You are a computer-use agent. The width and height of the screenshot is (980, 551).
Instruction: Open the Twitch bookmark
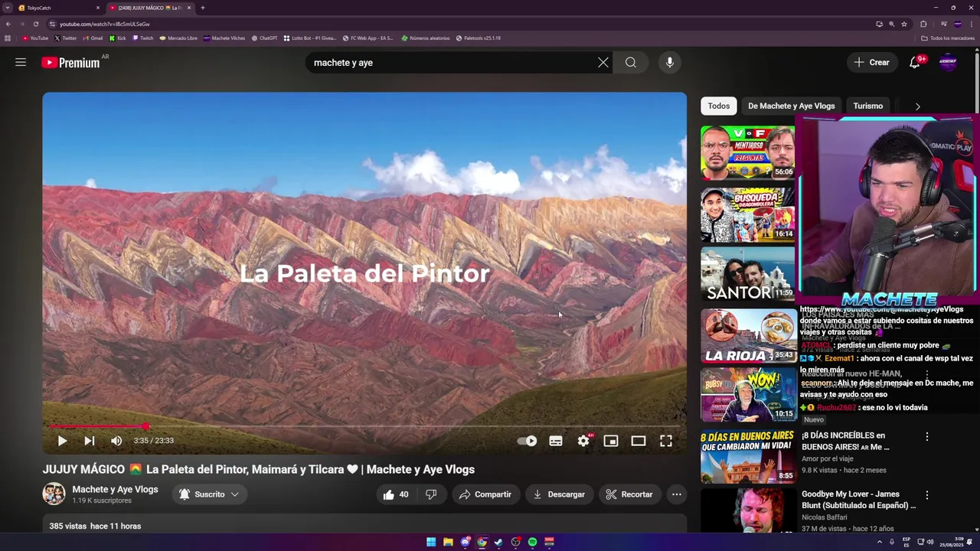point(142,37)
